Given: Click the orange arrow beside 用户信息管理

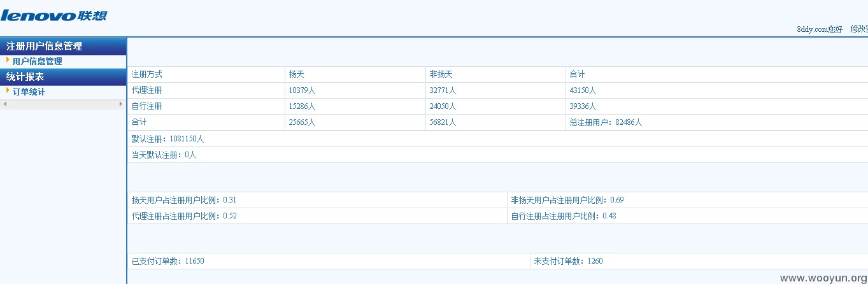Looking at the screenshot, I should (8, 60).
